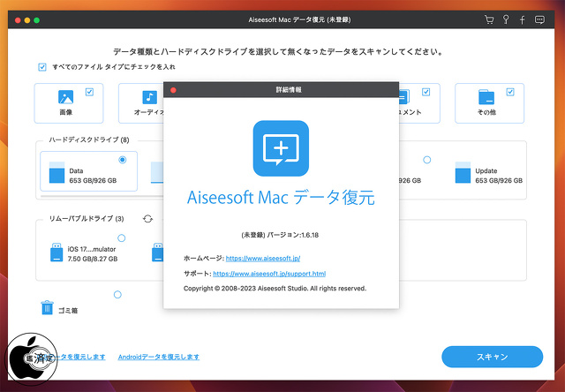This screenshot has height=392, width=565.
Task: Click the Update 653 GB/926 GB label
Action: [499, 176]
